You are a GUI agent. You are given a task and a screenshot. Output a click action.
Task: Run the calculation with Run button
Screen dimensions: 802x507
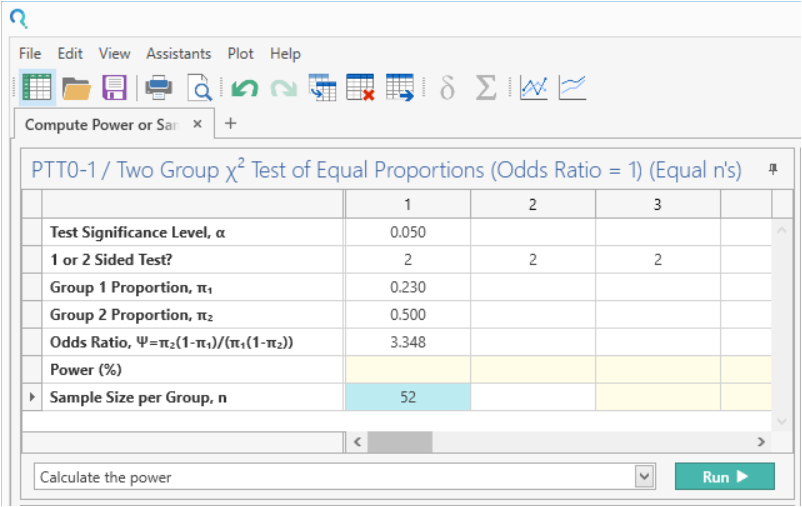[x=725, y=477]
